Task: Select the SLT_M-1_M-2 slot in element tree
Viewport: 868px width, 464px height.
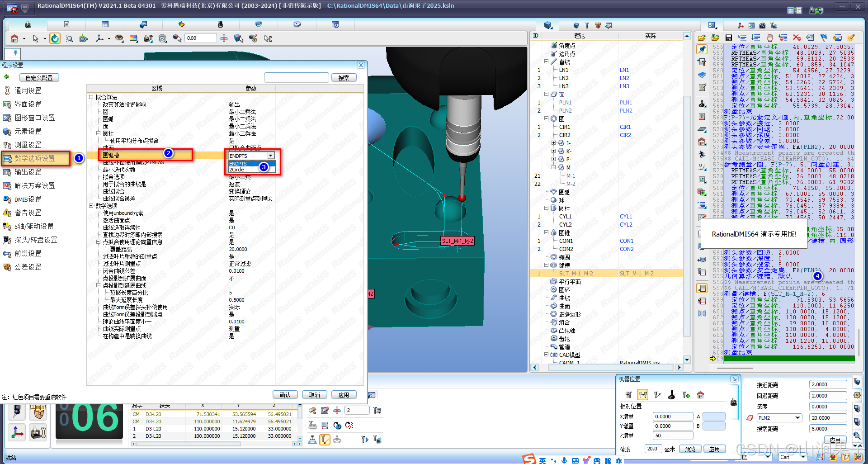Action: point(576,274)
